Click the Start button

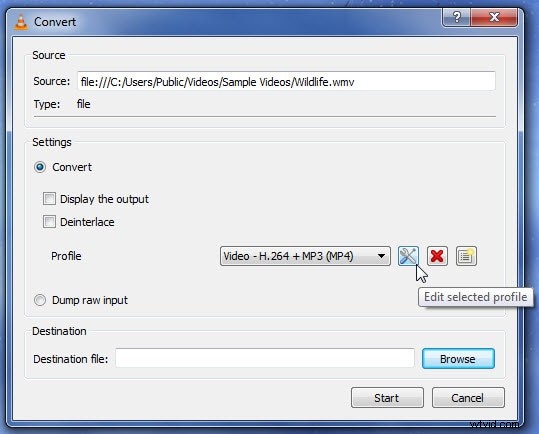tap(387, 398)
